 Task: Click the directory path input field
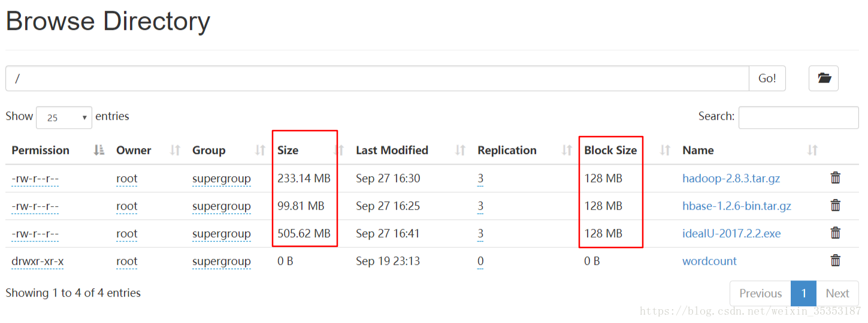coord(377,79)
